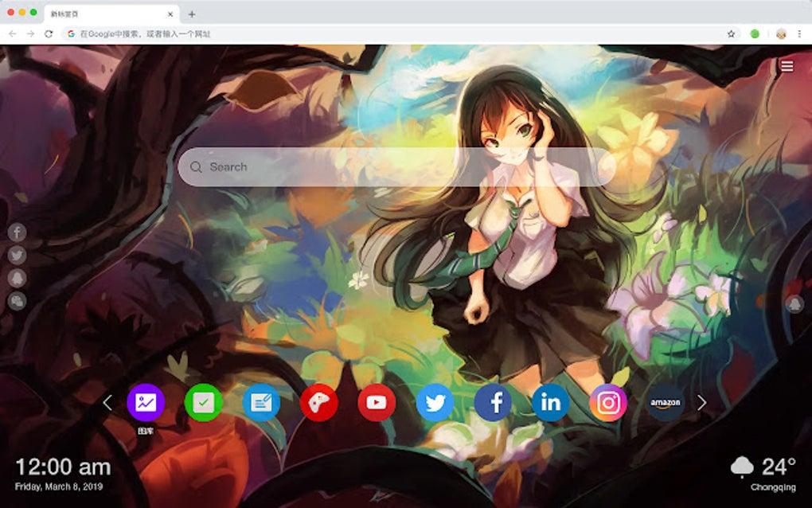Open the Amazon shortcut
Screen dimensions: 812x508
pyautogui.click(x=666, y=402)
